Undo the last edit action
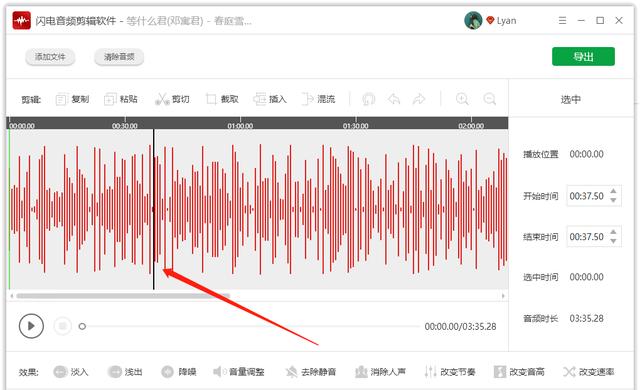The width and height of the screenshot is (640, 390). [x=394, y=99]
